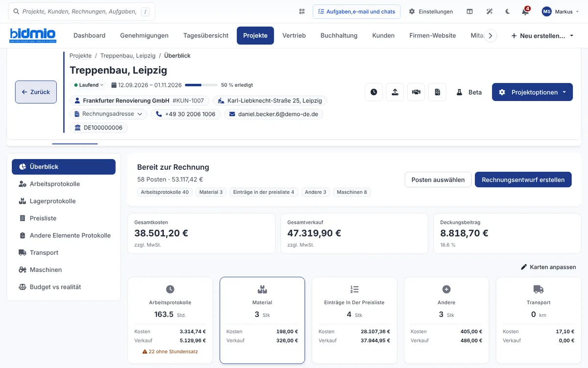
Task: Click the document icon button beside Beta
Action: click(x=437, y=92)
